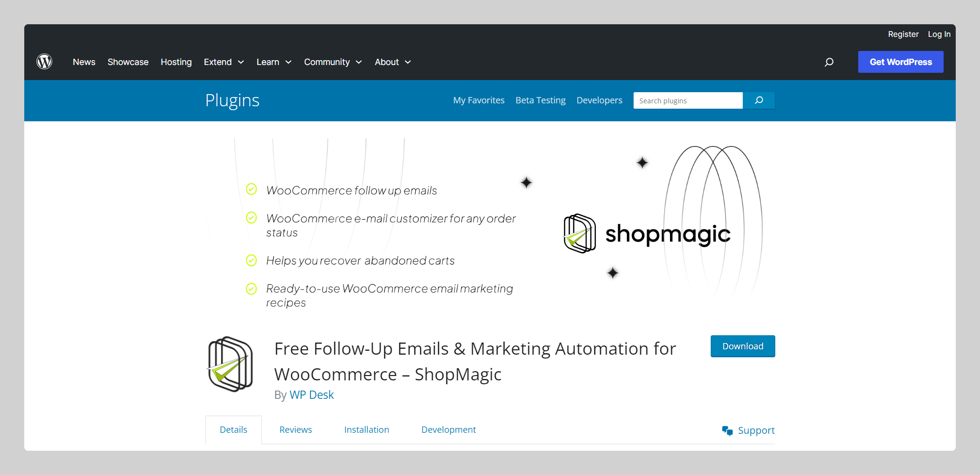Image resolution: width=980 pixels, height=475 pixels.
Task: Open the WP Desk author link
Action: click(311, 394)
